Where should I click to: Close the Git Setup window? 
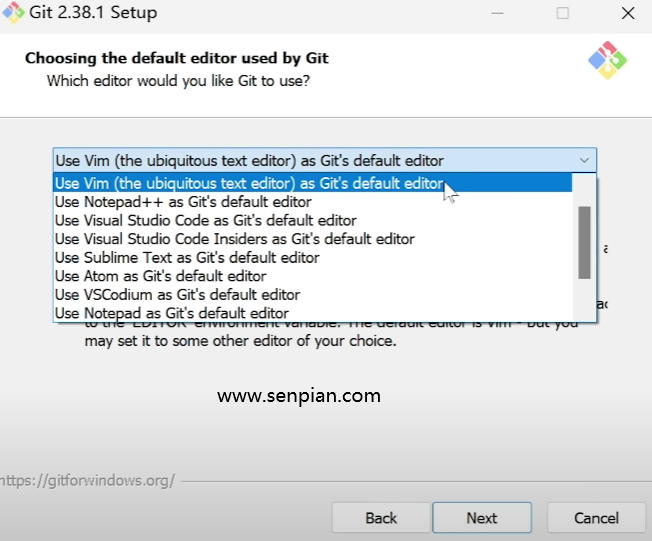coord(626,14)
